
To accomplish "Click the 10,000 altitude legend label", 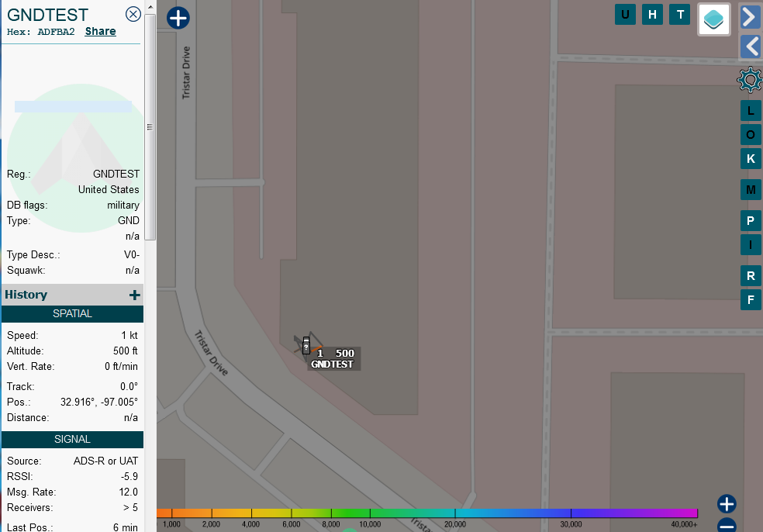I will 371,524.
